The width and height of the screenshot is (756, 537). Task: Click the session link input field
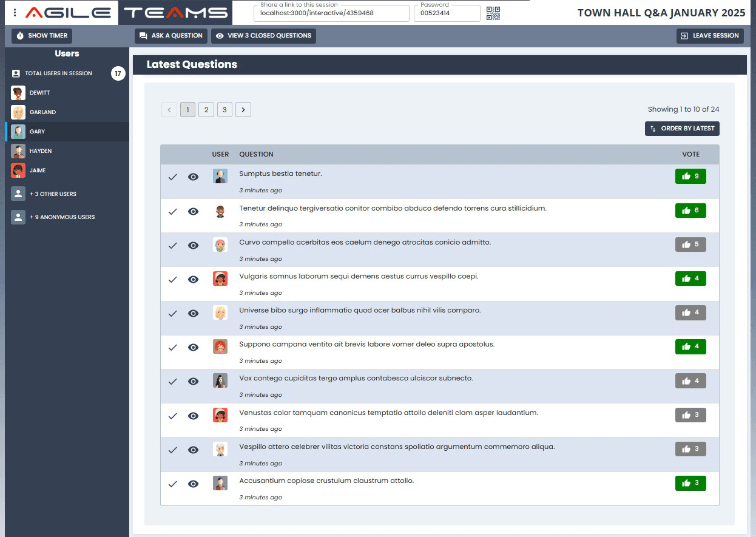click(331, 13)
